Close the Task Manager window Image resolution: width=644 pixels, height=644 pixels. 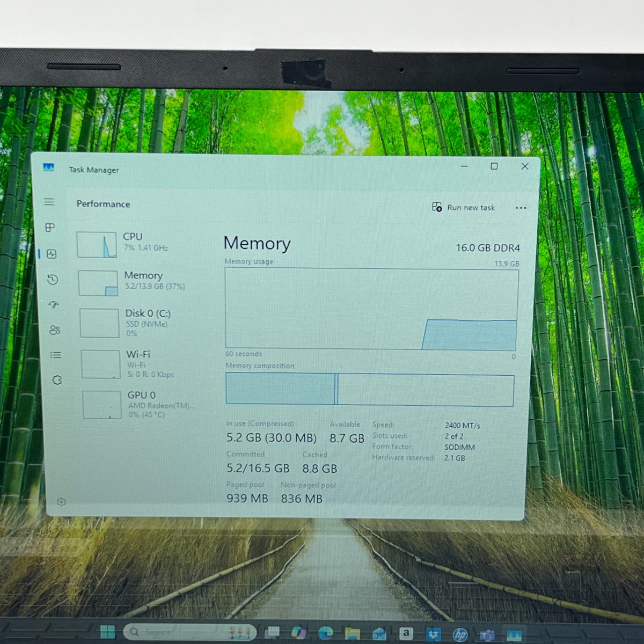pos(525,166)
